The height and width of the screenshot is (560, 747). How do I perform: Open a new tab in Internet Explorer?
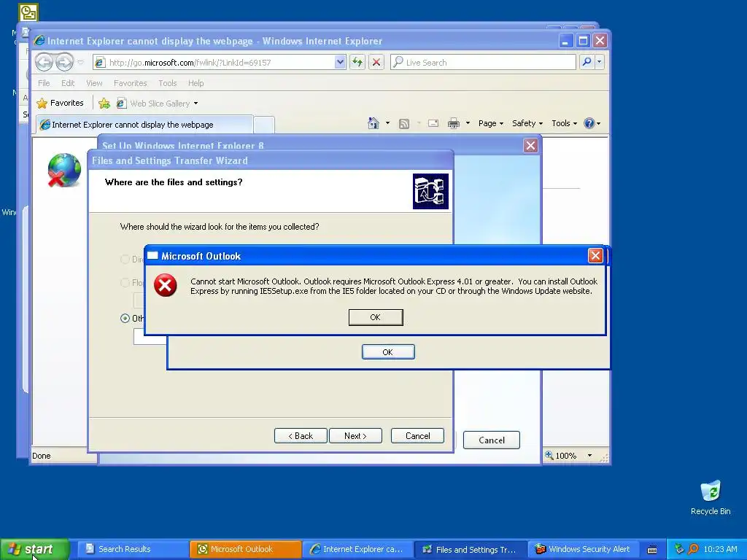pos(263,125)
